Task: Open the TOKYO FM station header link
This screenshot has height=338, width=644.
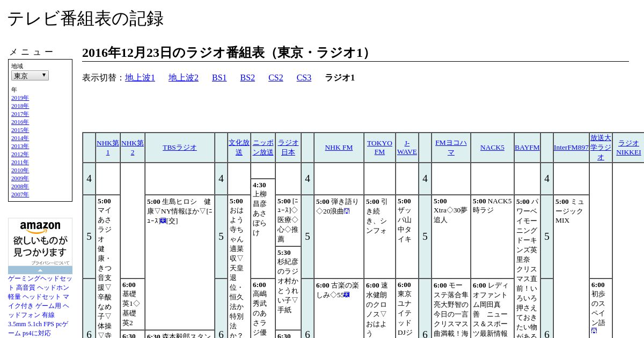Action: point(379,148)
